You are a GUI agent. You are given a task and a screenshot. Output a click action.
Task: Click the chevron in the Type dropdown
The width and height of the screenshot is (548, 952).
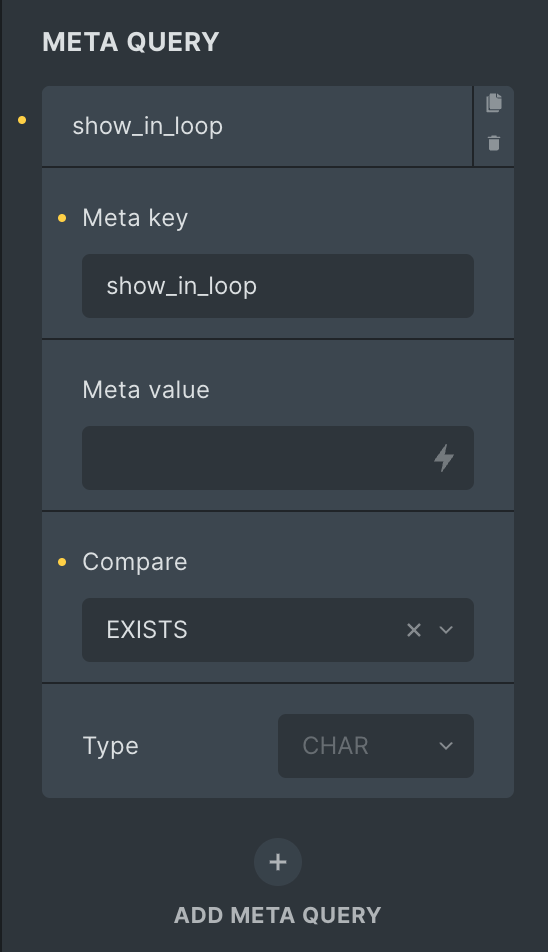tap(446, 746)
